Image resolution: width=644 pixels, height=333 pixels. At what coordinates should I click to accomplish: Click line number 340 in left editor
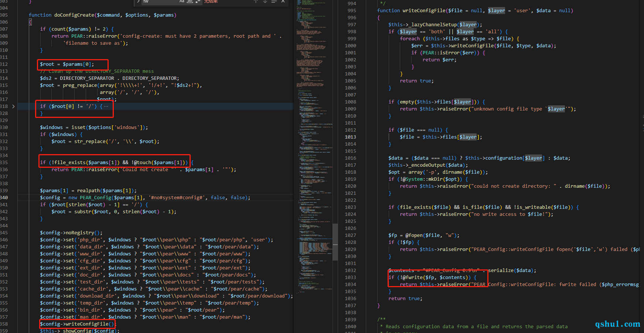(x=4, y=198)
